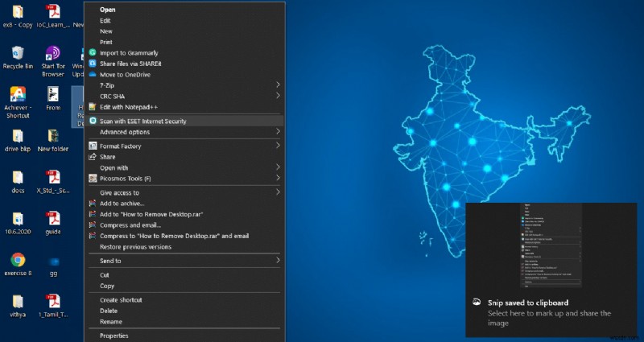
Task: Click the WinRAR icon beside 'Add to archive...'
Action: tap(93, 204)
